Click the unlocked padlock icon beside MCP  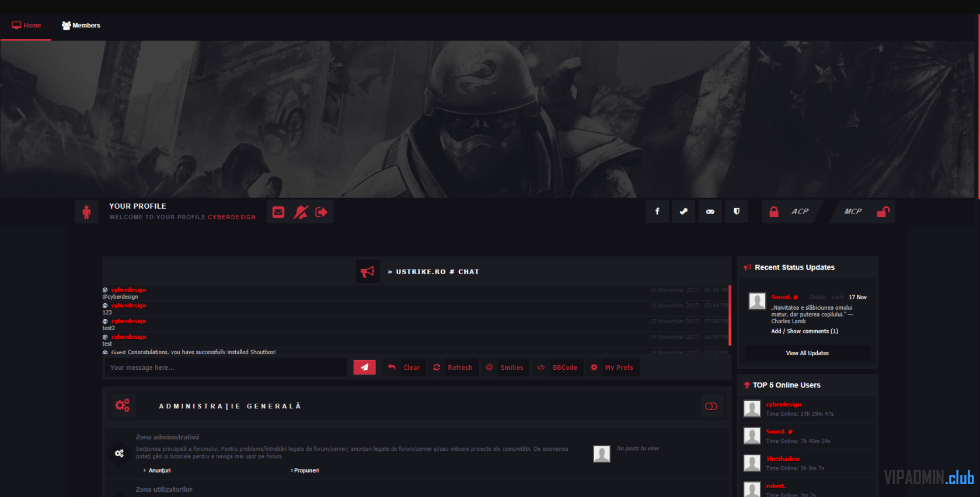883,212
